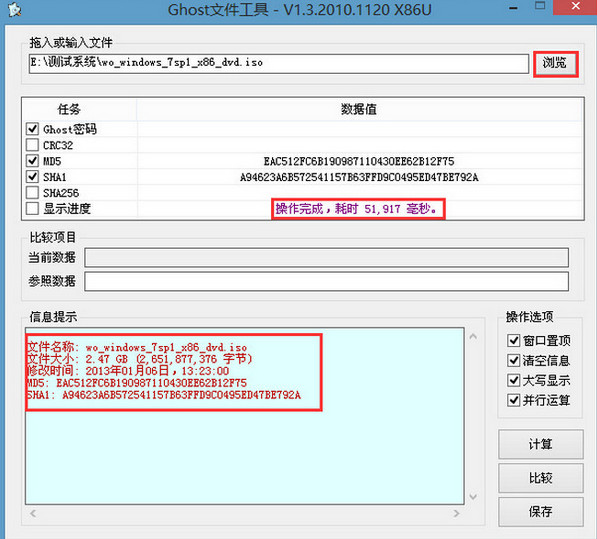Click the info panel scroll down arrow
Viewport: 597px width, 539px height.
(x=473, y=497)
